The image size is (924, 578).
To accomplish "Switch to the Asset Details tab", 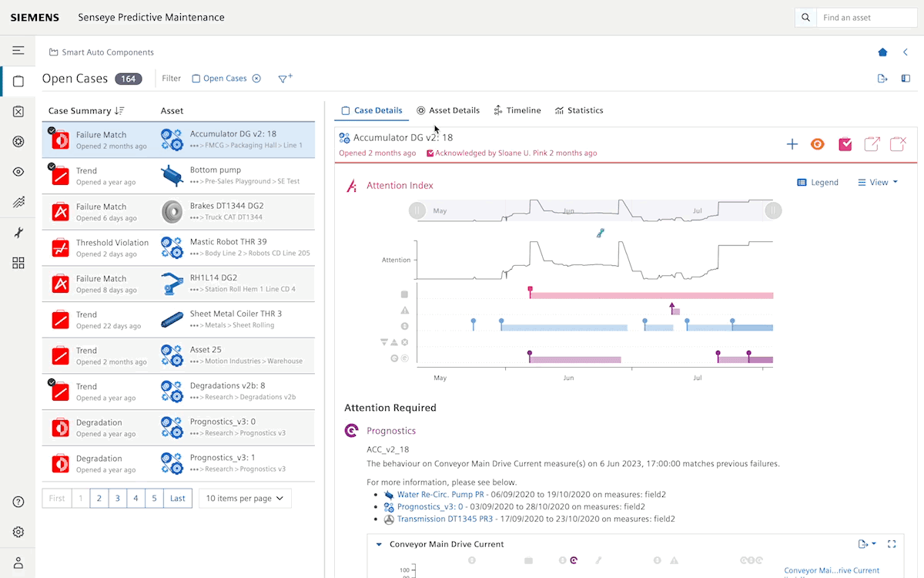I will click(x=448, y=110).
